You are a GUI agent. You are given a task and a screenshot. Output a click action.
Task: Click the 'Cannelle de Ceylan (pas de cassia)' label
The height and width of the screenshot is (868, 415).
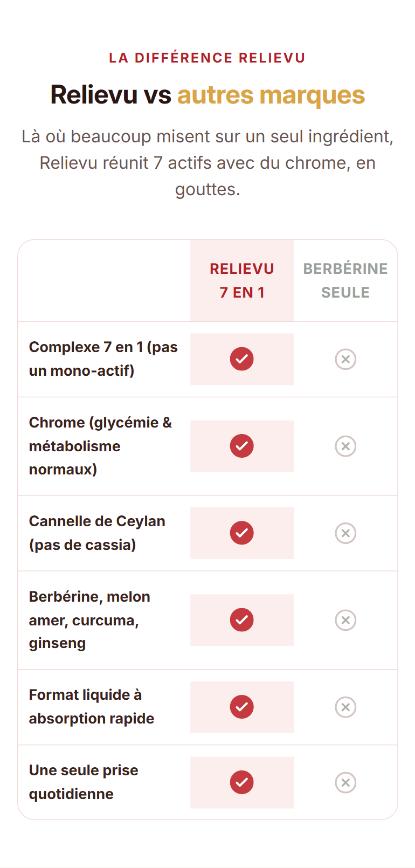click(x=97, y=533)
